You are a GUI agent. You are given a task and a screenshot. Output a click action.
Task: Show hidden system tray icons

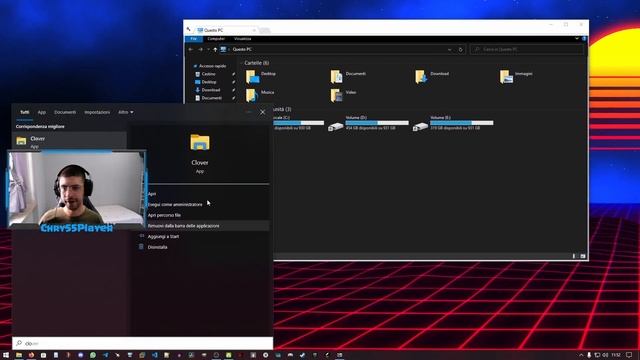click(581, 355)
